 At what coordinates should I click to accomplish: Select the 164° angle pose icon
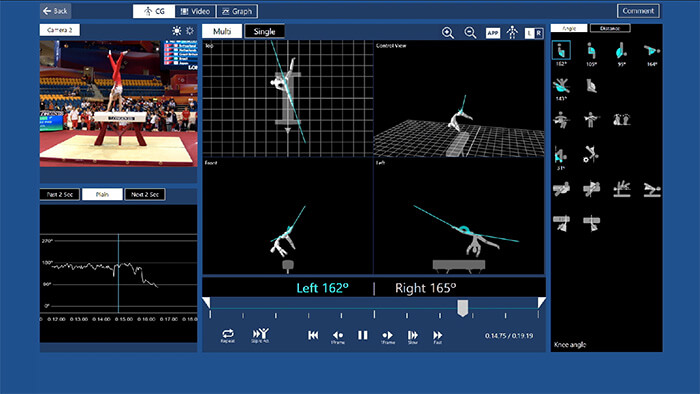tap(652, 50)
